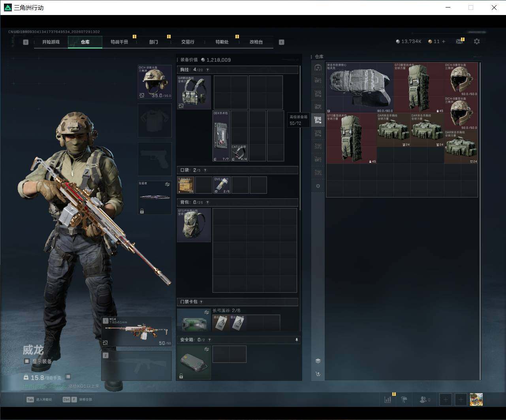The height and width of the screenshot is (420, 506).
Task: Open the weight details list icon
Action: pos(68,377)
